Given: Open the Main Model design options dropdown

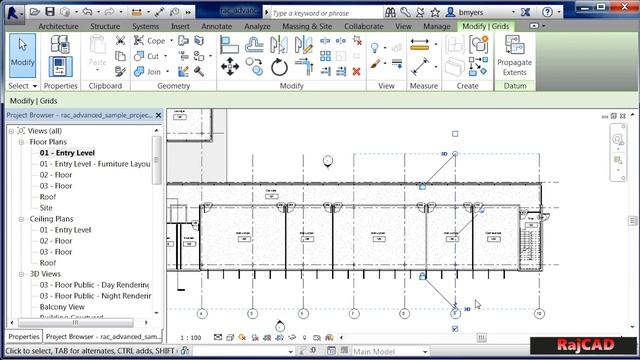Looking at the screenshot, I should click(425, 351).
